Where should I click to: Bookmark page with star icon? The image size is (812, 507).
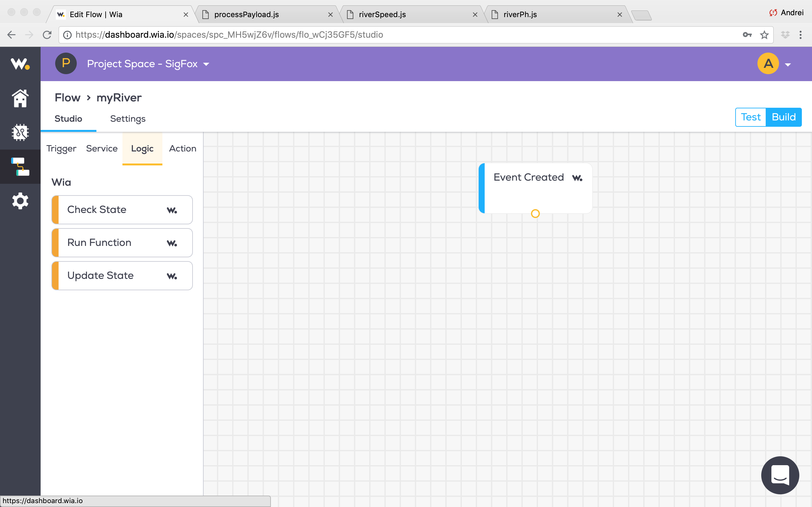(764, 35)
